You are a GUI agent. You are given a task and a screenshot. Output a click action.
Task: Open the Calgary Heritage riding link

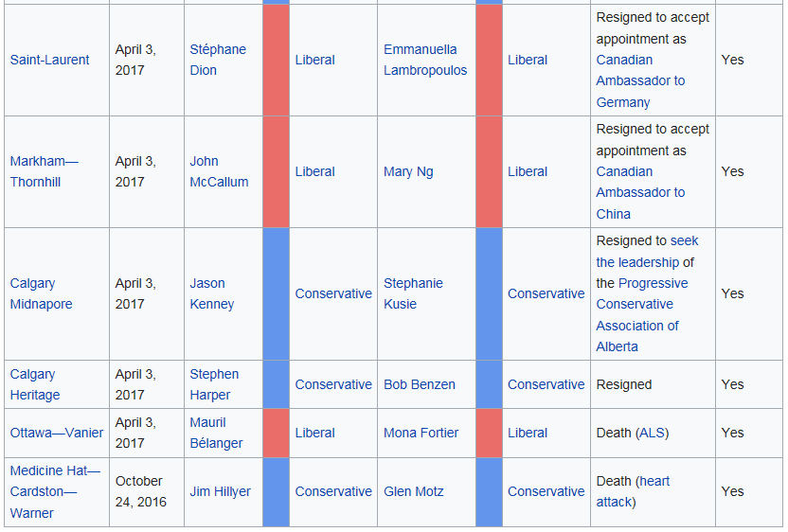tap(34, 384)
